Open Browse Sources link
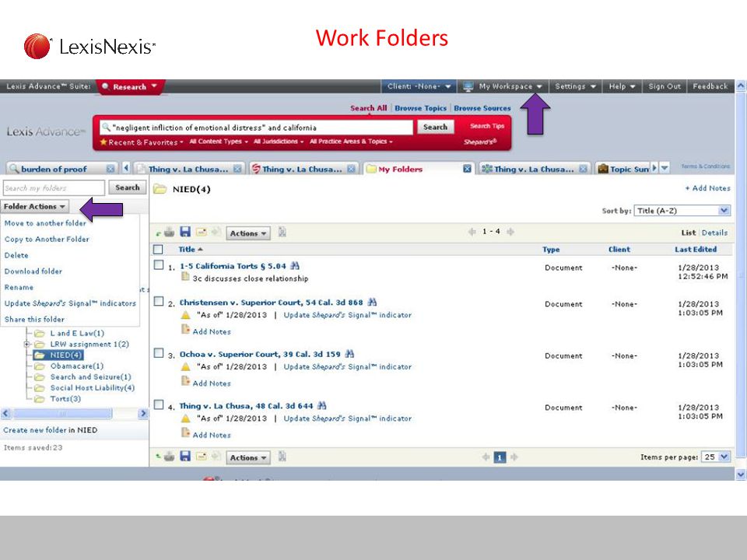 point(482,108)
